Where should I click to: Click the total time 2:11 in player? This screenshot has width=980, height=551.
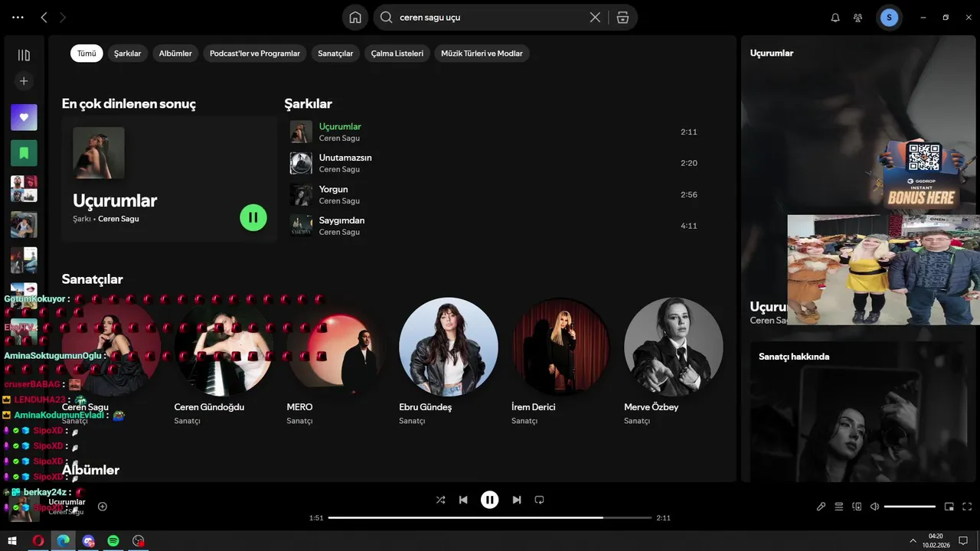(x=664, y=518)
